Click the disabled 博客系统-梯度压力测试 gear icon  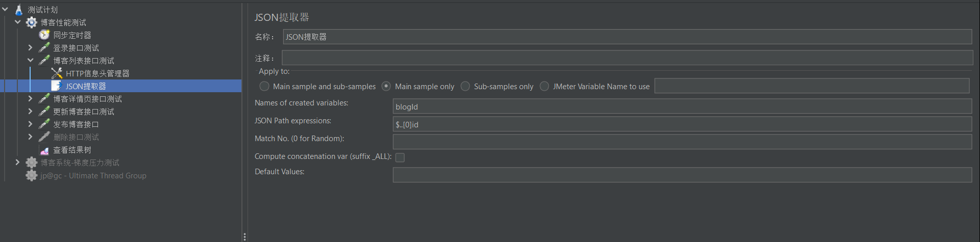tap(32, 163)
